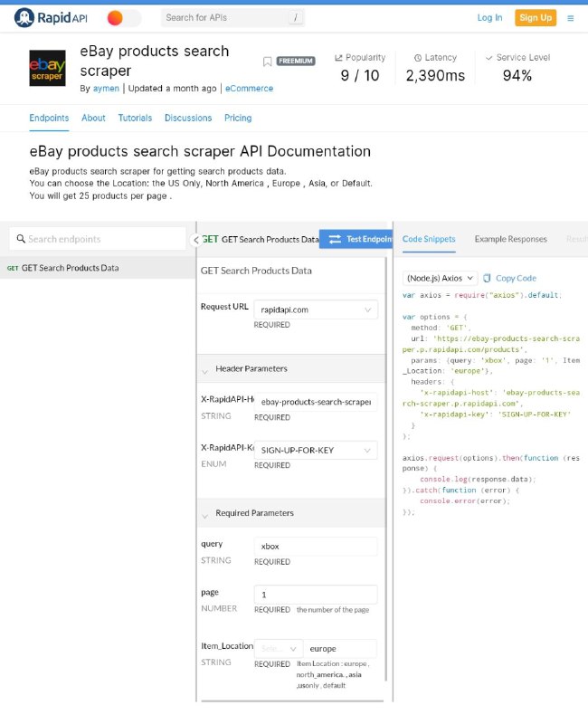Click the slash shortcut key icon
The image size is (588, 724).
[x=296, y=18]
